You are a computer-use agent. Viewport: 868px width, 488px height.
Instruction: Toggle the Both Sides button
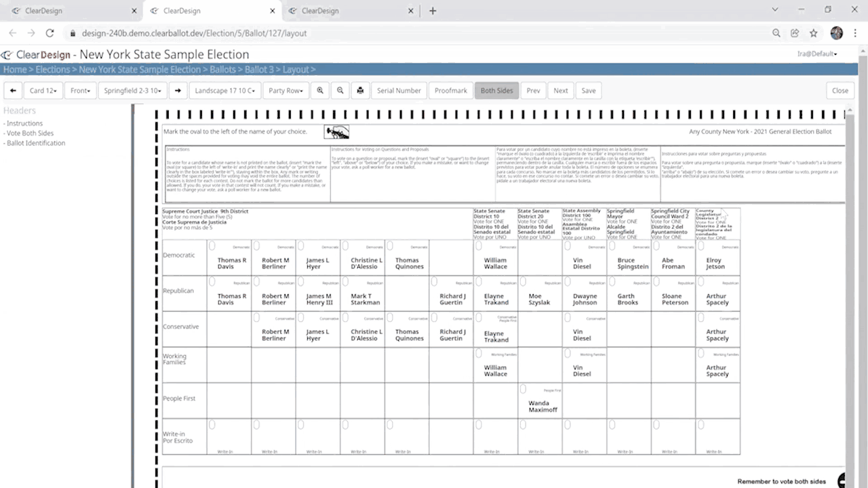point(496,91)
